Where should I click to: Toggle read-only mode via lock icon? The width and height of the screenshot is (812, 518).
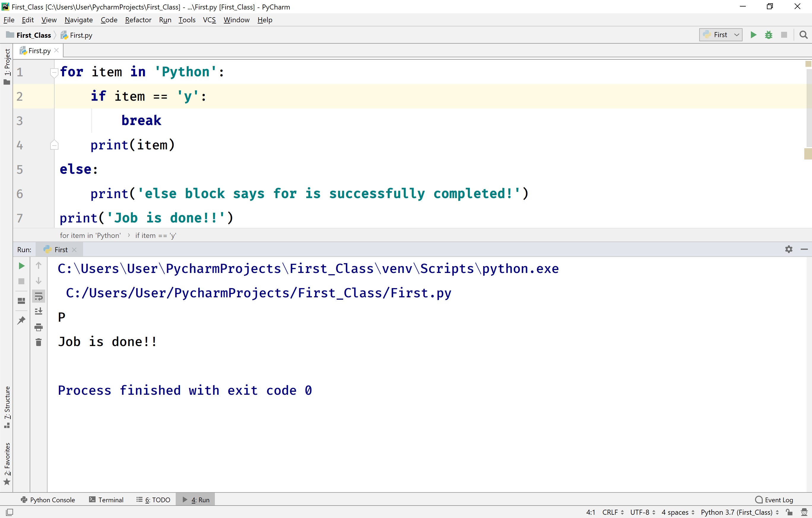789,512
